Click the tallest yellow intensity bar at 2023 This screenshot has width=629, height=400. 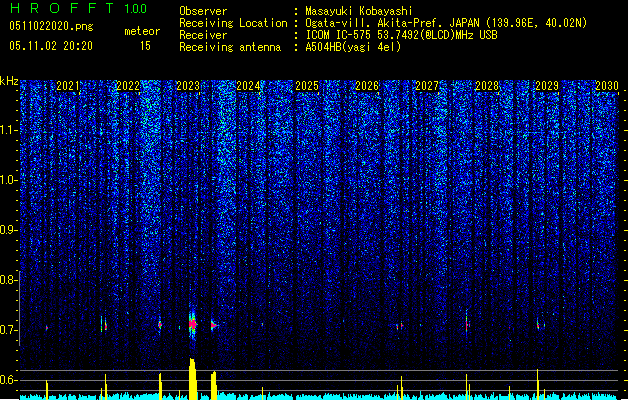[193, 379]
